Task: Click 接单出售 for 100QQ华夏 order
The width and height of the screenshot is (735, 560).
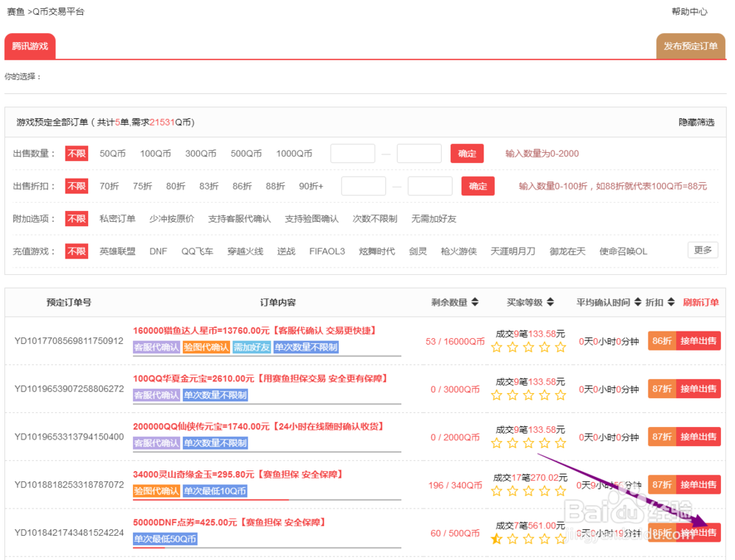Action: (698, 389)
